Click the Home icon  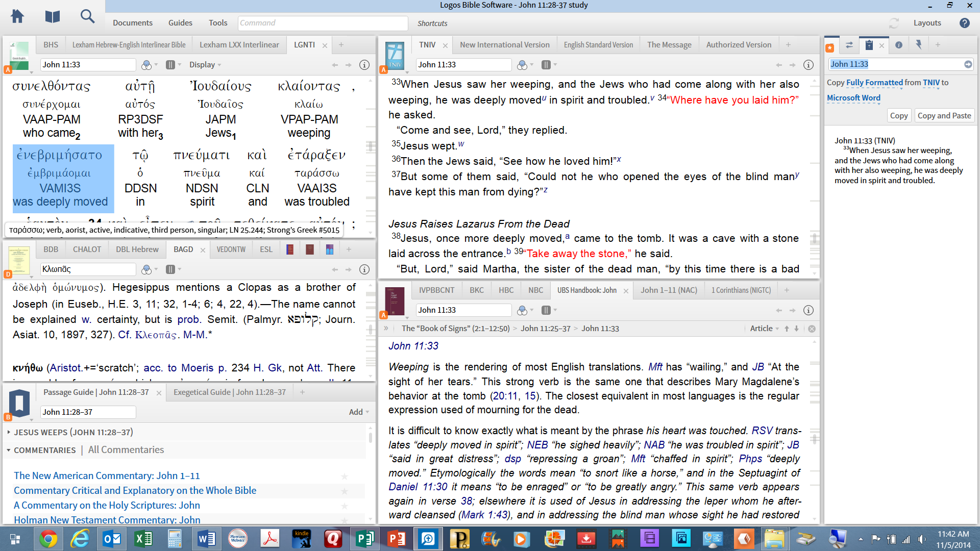coord(17,17)
